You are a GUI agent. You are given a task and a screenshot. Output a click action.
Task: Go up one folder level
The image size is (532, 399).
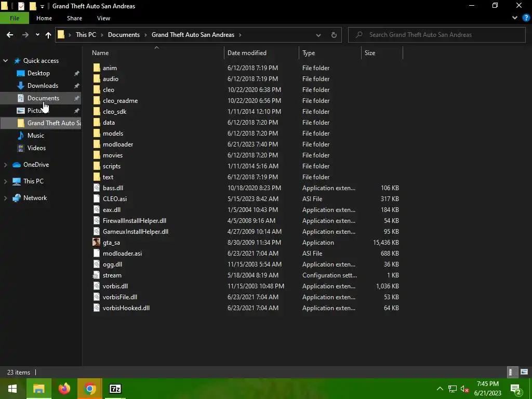tap(48, 35)
